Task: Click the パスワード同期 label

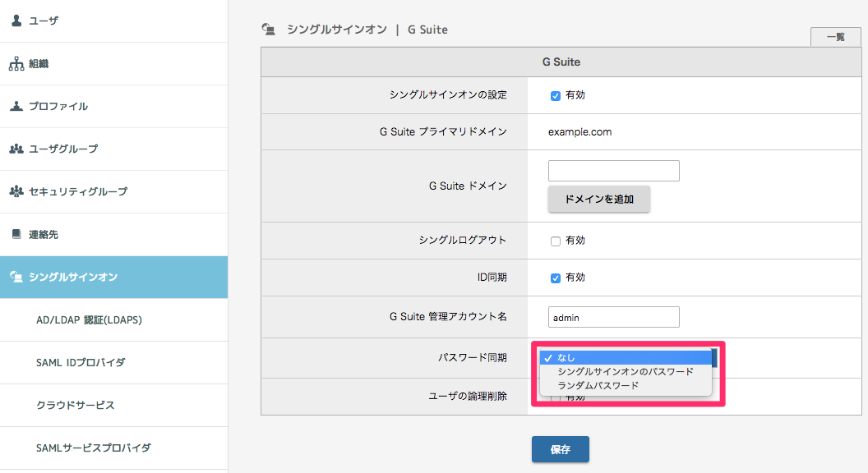Action: click(x=472, y=357)
